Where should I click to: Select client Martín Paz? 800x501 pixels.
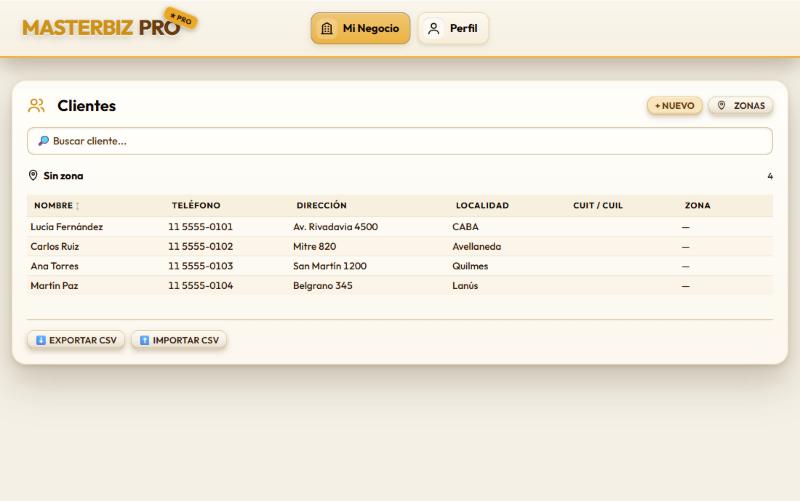pyautogui.click(x=54, y=286)
